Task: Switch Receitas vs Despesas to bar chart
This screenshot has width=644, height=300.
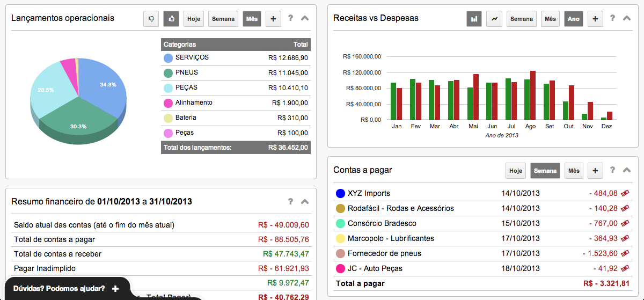Action: [474, 19]
